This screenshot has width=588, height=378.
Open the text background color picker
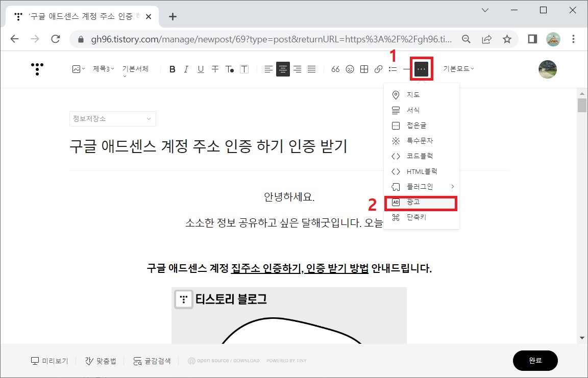(x=244, y=69)
